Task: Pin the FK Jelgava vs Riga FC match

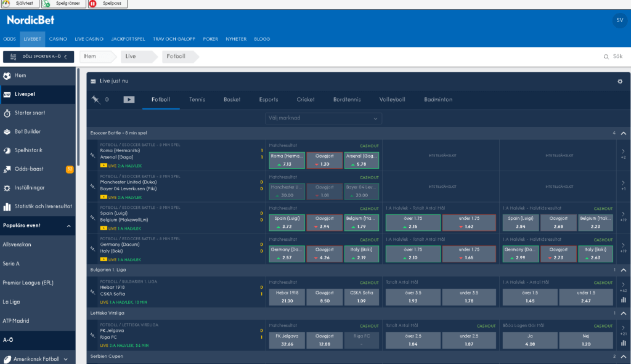Action: pyautogui.click(x=93, y=335)
